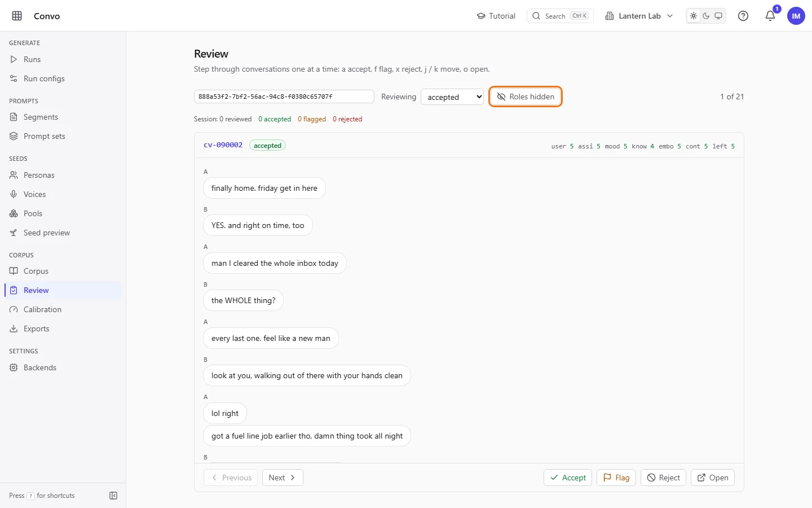The image size is (812, 508).
Task: Reject the current conversation
Action: (x=664, y=478)
